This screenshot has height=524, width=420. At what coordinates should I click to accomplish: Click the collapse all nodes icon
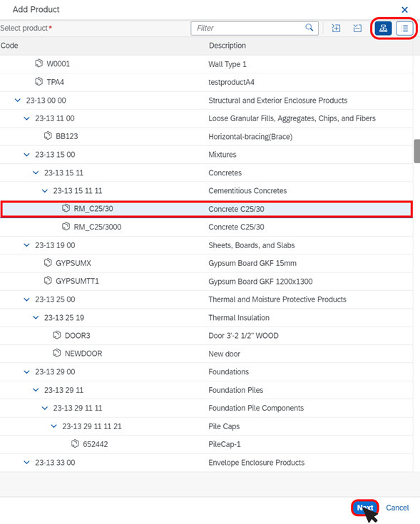357,28
